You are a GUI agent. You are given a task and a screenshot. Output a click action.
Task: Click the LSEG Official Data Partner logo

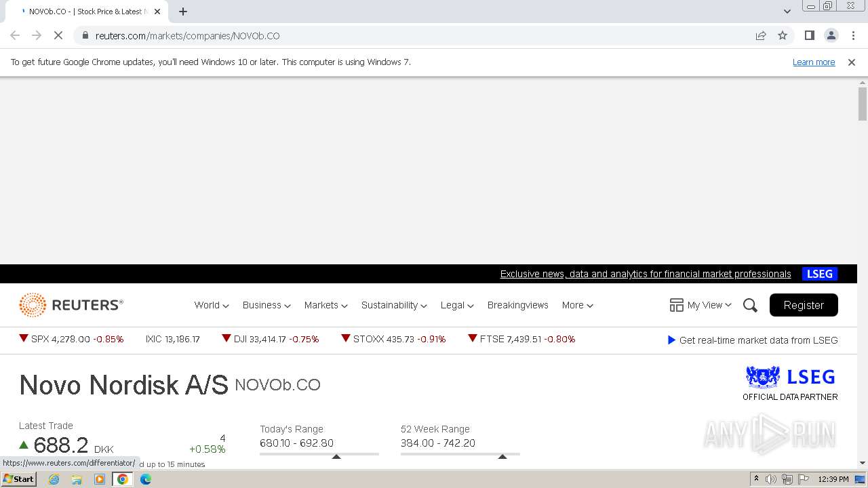790,384
